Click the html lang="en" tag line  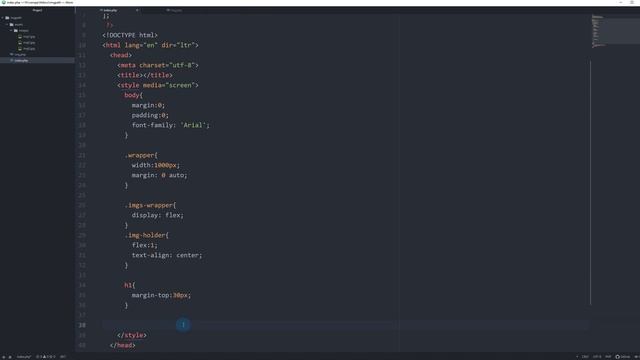150,45
